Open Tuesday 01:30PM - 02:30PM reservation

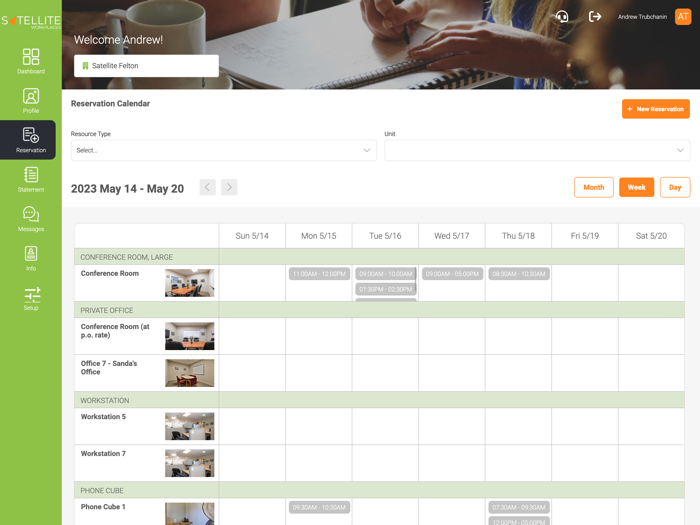point(386,289)
